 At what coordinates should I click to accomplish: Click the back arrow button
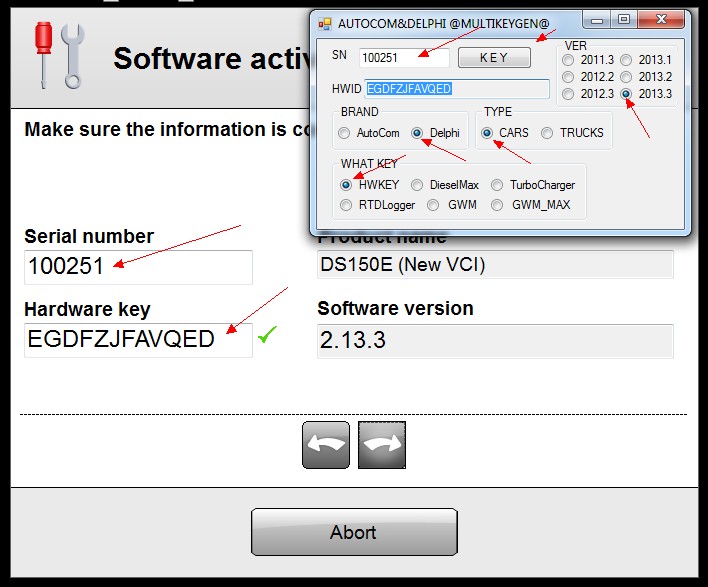326,445
